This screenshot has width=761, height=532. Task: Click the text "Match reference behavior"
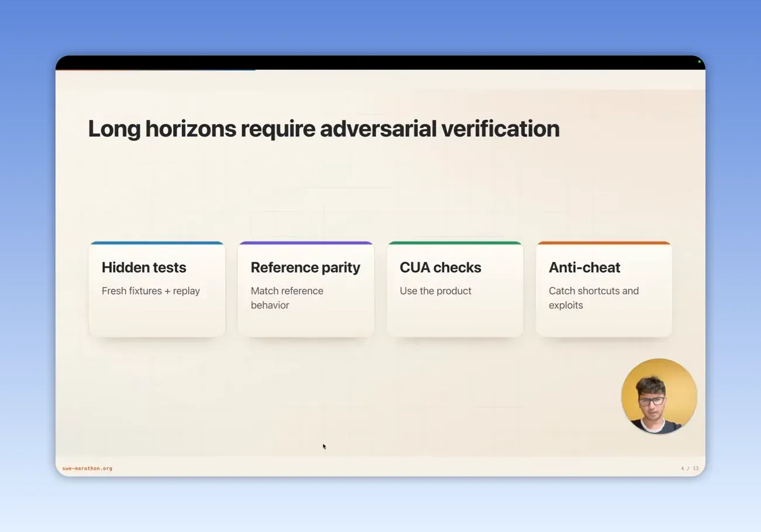(x=287, y=298)
